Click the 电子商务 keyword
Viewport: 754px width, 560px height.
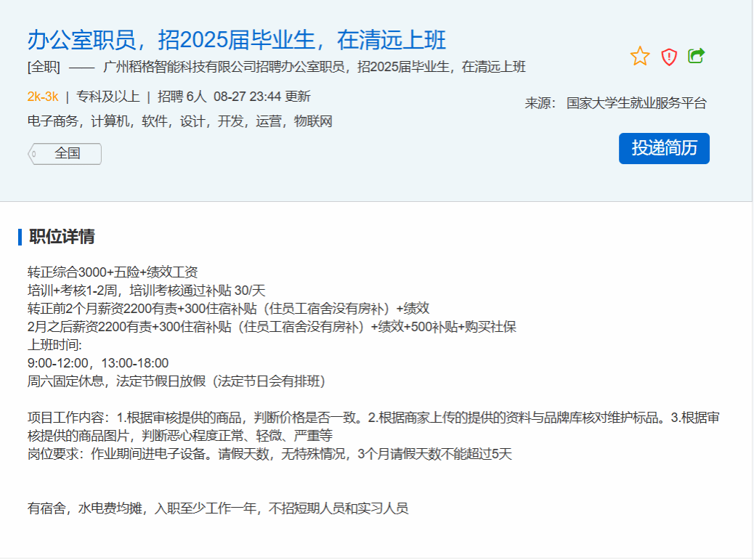tap(53, 121)
